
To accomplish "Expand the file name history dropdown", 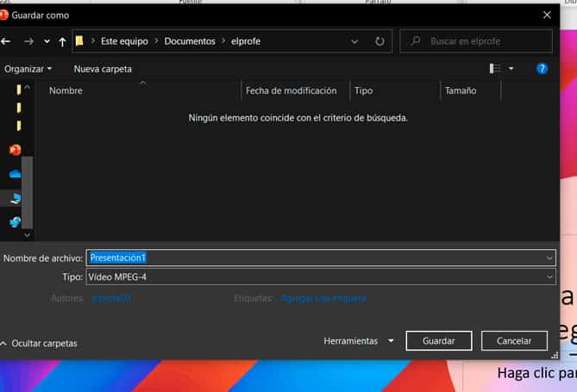I will (x=549, y=258).
